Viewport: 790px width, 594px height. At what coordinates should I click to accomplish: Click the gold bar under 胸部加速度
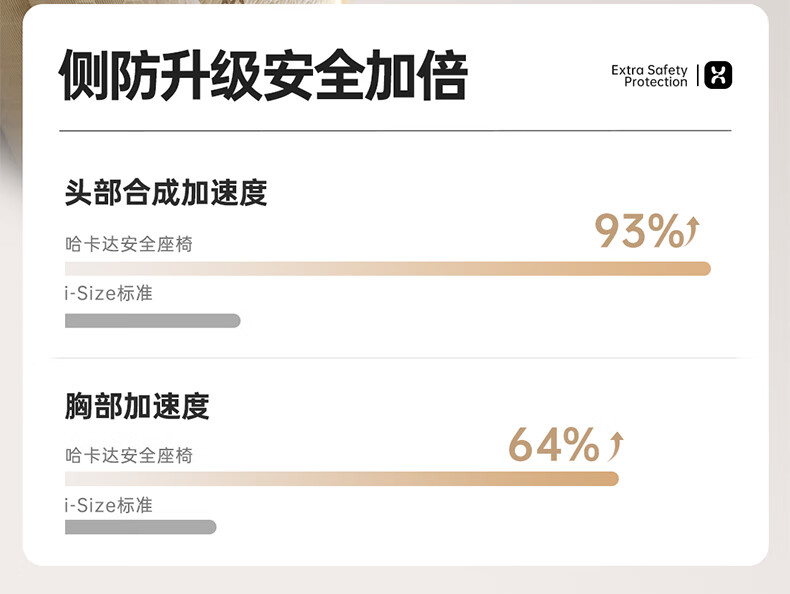[341, 478]
